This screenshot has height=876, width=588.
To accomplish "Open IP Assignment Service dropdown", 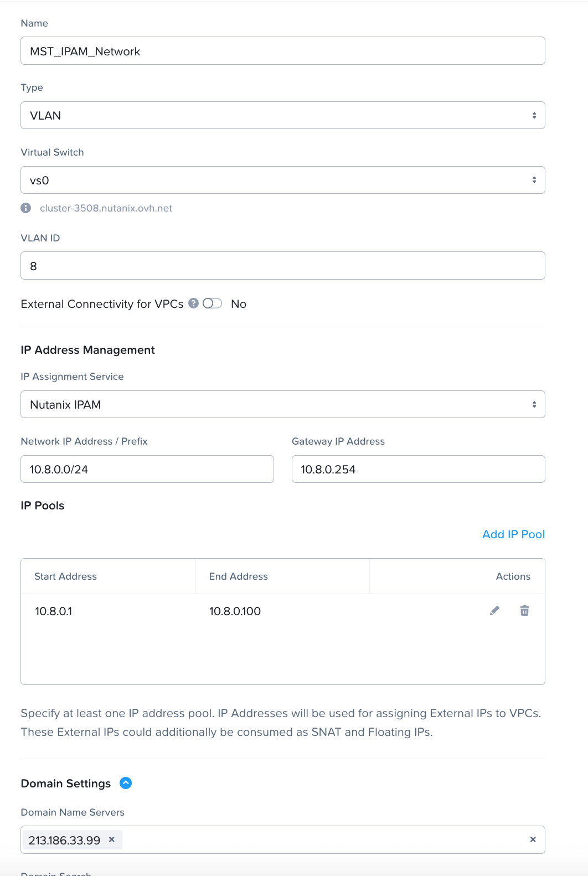I will [282, 404].
